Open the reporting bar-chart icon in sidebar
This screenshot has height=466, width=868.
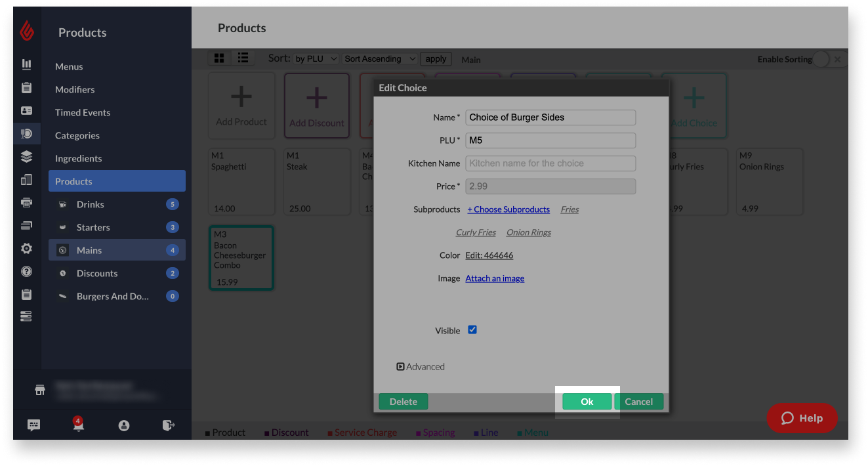click(26, 63)
